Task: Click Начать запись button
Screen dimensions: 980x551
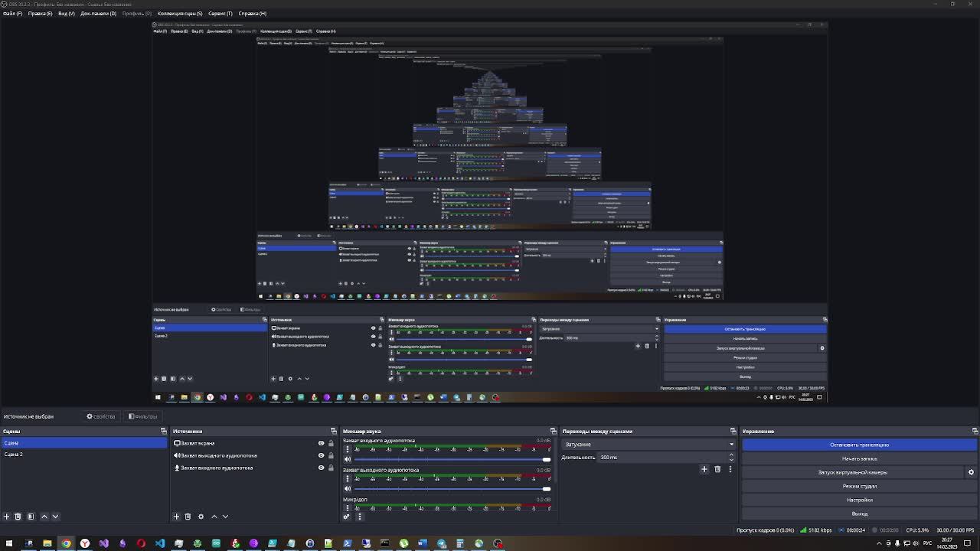Action: (x=859, y=458)
